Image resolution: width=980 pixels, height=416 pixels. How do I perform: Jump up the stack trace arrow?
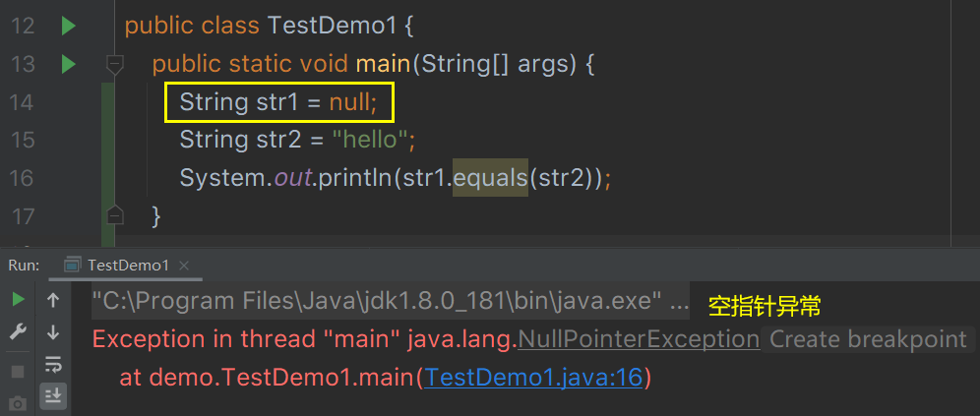[x=53, y=299]
